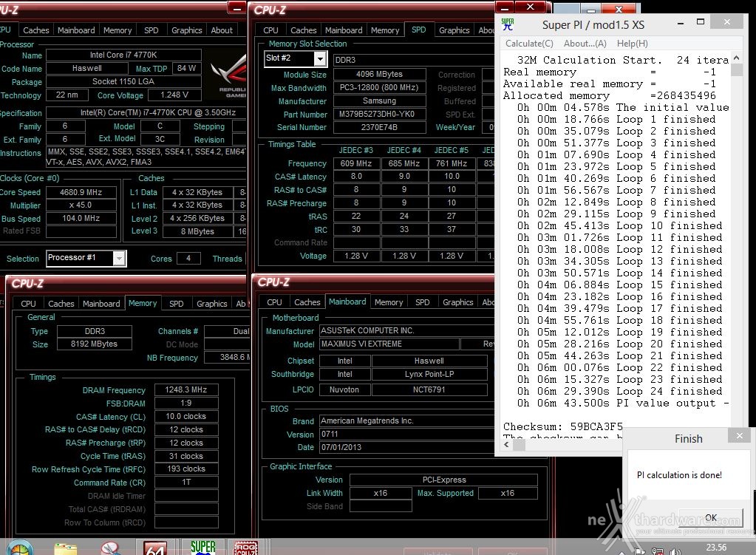Image resolution: width=756 pixels, height=555 pixels.
Task: Switch to Caches tab in top-left CPU-Z
Action: [x=36, y=30]
